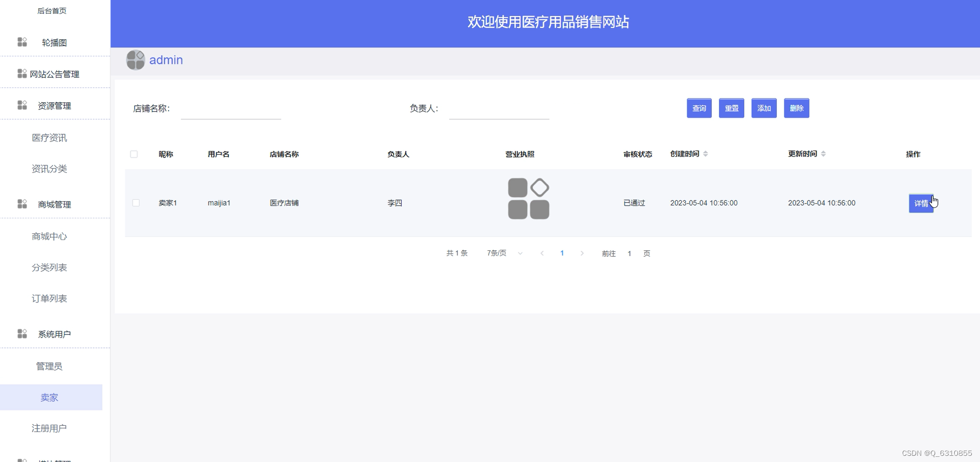This screenshot has height=462, width=980.
Task: Go to previous page arrow
Action: (542, 253)
